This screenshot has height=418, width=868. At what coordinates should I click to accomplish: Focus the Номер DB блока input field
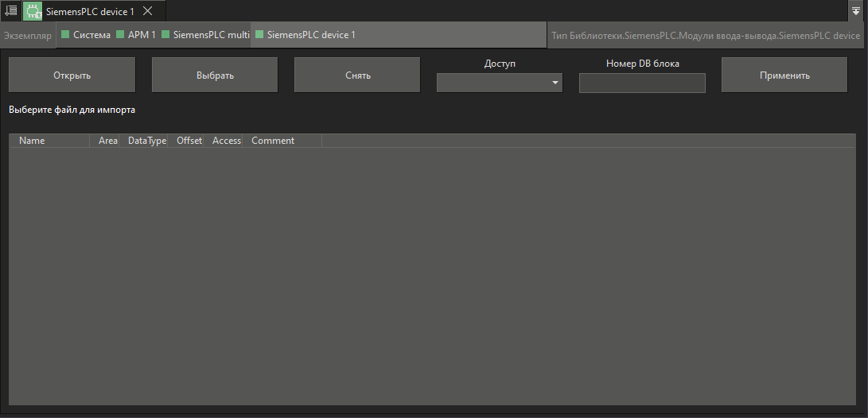[x=642, y=83]
